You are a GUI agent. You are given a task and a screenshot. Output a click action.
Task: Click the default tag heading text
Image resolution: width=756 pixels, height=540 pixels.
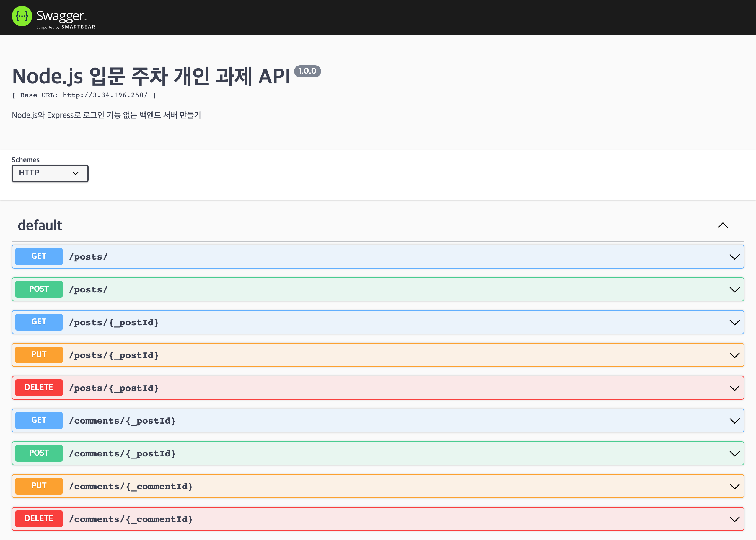40,225
